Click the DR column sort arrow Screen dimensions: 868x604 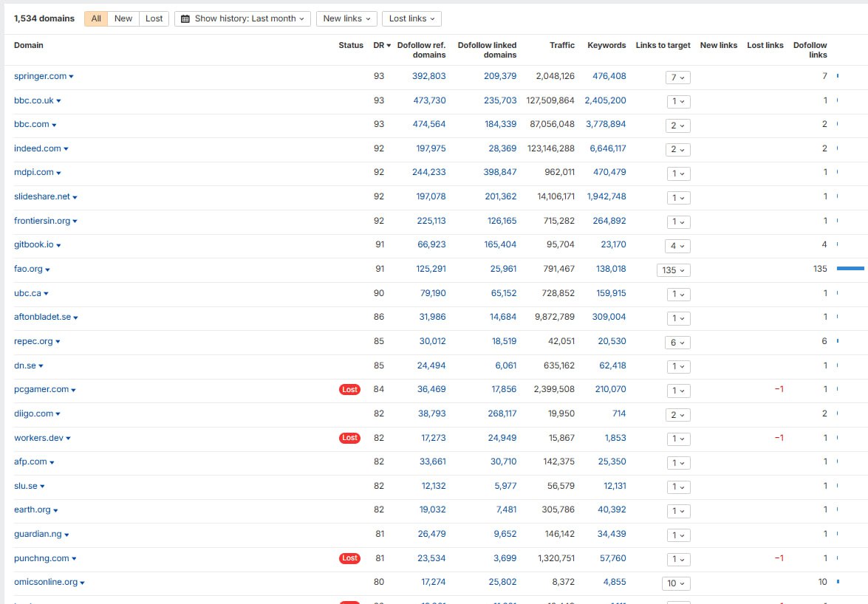coord(389,46)
